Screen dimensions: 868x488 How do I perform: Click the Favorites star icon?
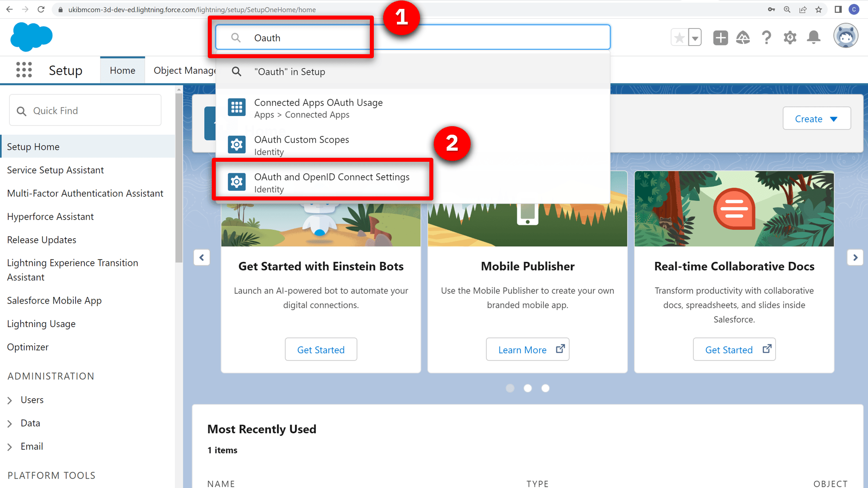coord(679,38)
